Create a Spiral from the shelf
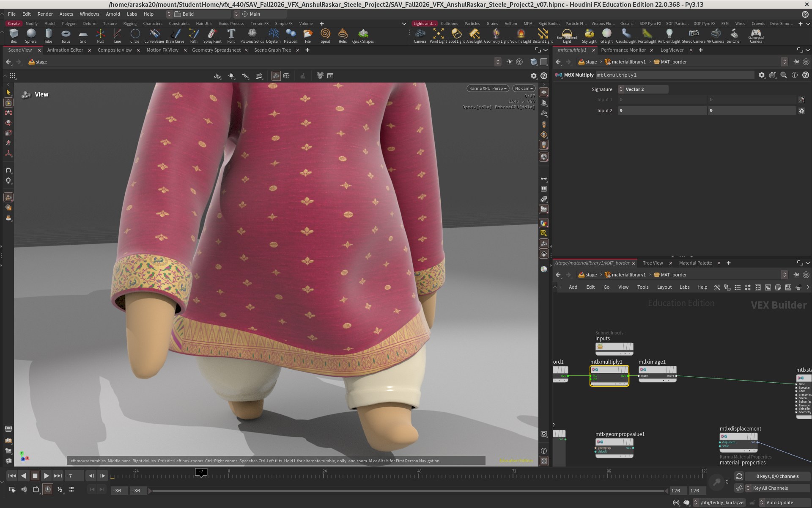The image size is (812, 508). pos(325,36)
